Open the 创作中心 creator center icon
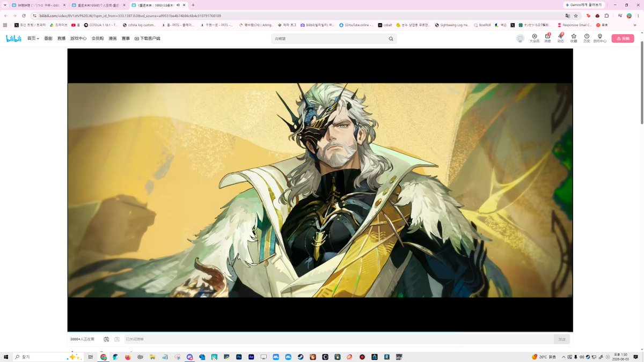The height and width of the screenshot is (362, 644). click(x=600, y=38)
